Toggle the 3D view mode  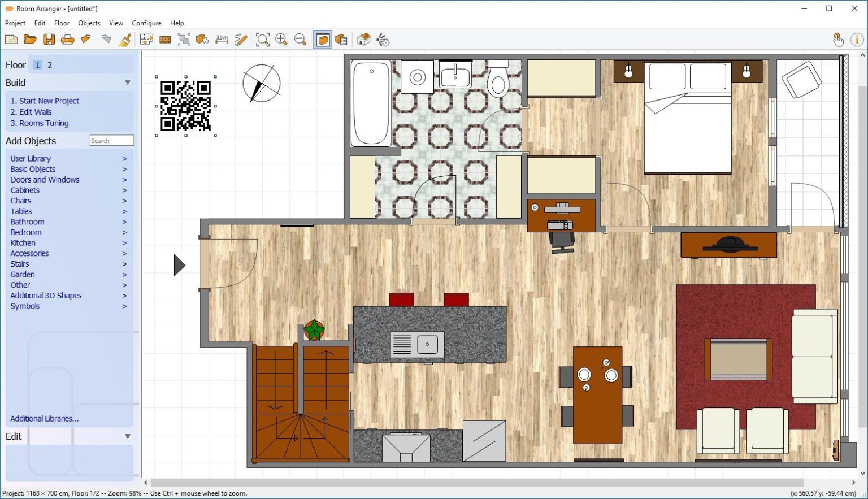[323, 40]
